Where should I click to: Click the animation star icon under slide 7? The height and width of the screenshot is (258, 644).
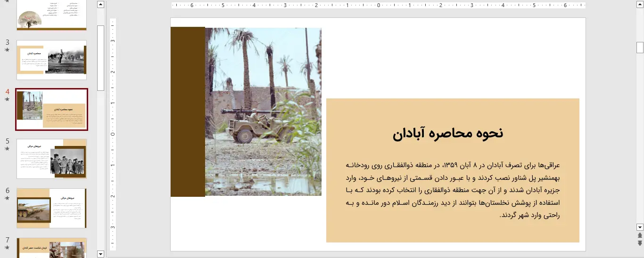[x=8, y=248]
